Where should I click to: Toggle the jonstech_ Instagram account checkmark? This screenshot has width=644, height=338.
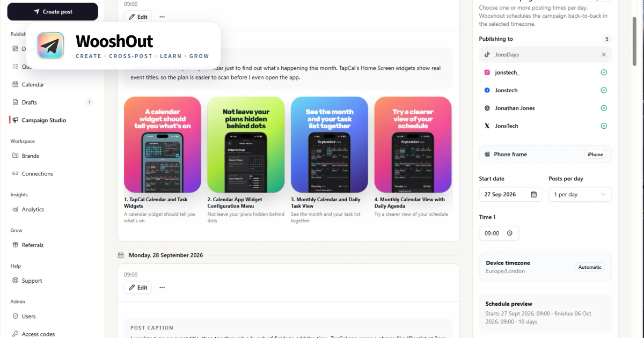[x=604, y=72]
